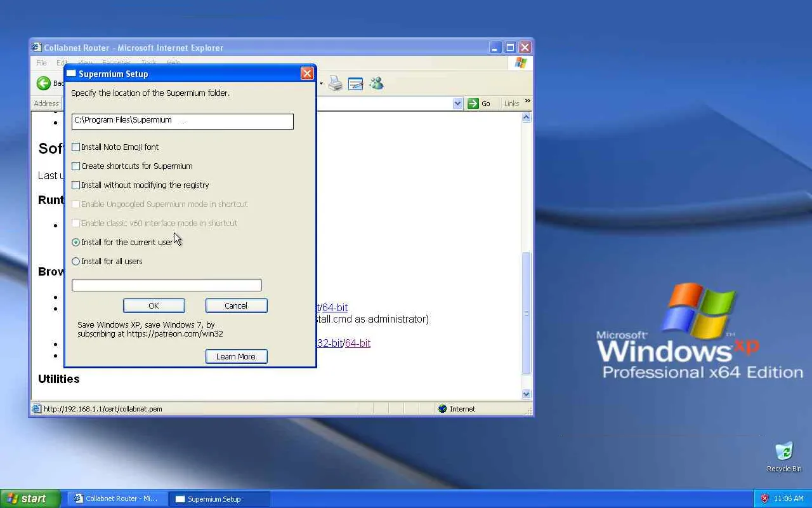
Task: Click OK in Supermium Setup
Action: click(154, 305)
